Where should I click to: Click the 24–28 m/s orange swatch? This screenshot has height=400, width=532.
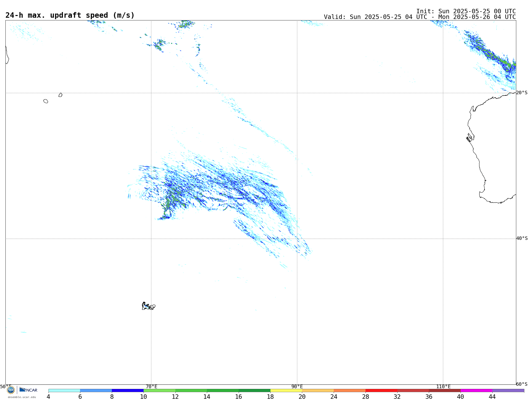click(x=350, y=390)
